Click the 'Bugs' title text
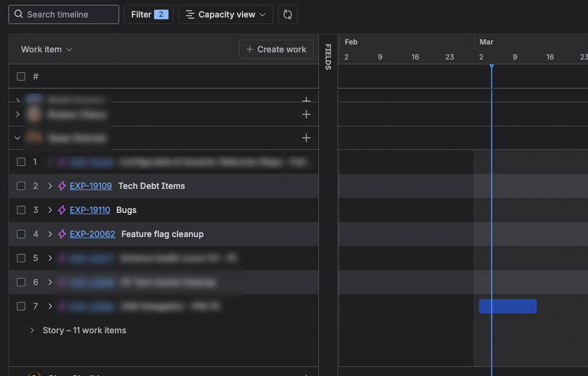Viewport: 588px width, 376px height. point(126,210)
